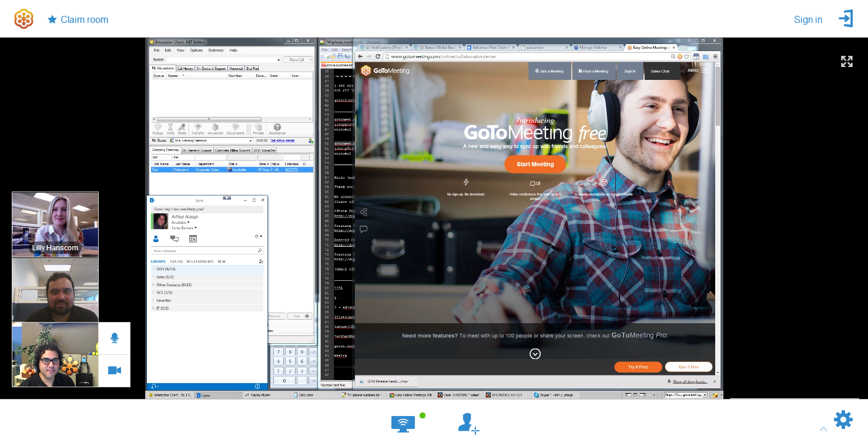Click the horizontal scrollbar in My Interactions list

click(x=208, y=119)
